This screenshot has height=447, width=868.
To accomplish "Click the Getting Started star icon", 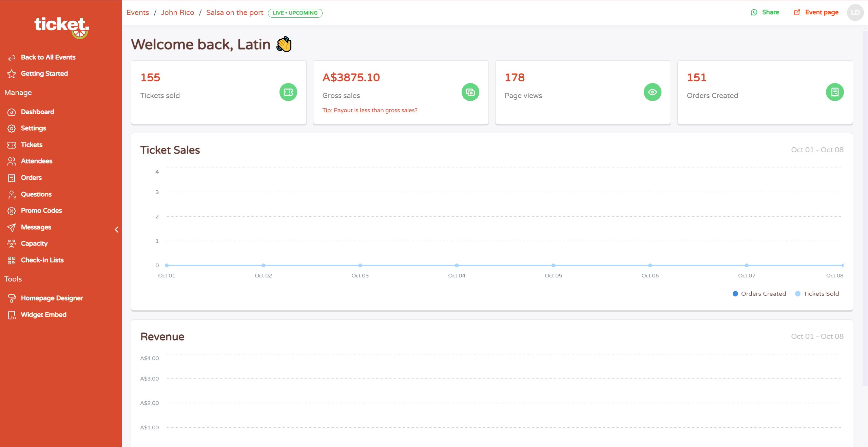I will point(12,74).
